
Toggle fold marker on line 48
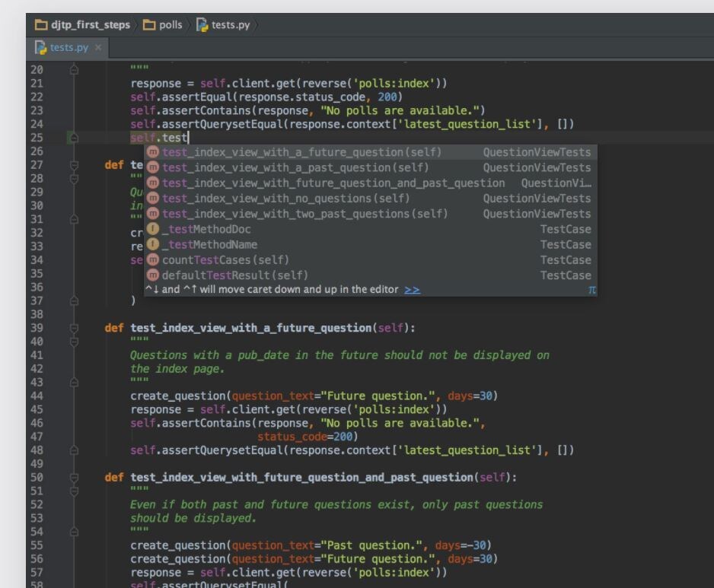(x=74, y=450)
